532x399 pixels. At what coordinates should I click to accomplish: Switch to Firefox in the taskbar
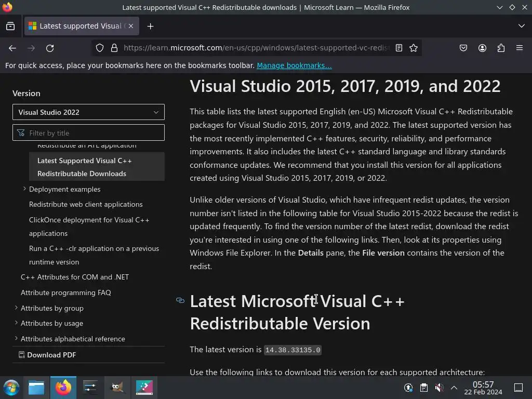click(63, 388)
